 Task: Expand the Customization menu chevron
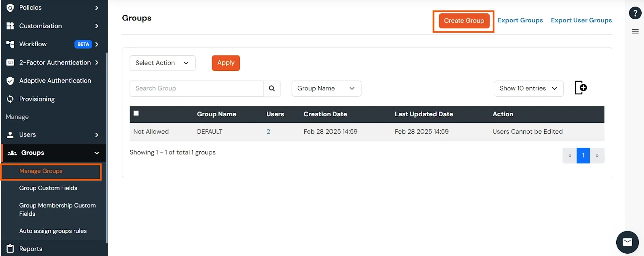click(97, 26)
